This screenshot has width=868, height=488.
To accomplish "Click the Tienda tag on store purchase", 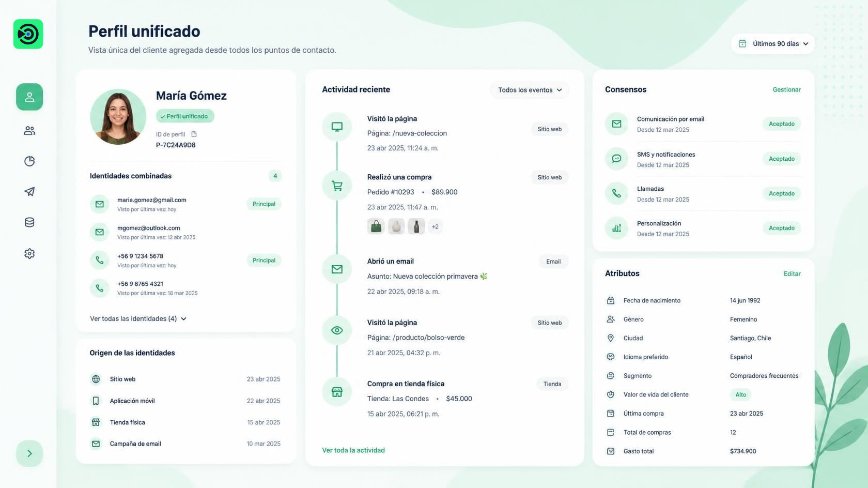I will click(552, 384).
